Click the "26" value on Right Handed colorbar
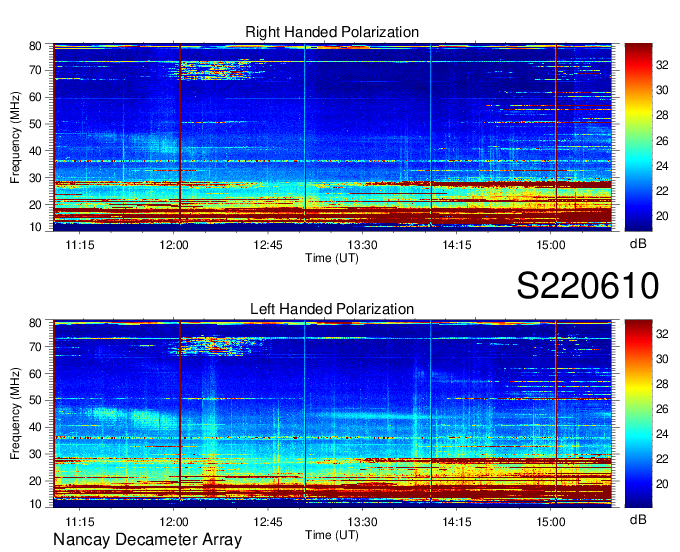 point(662,141)
